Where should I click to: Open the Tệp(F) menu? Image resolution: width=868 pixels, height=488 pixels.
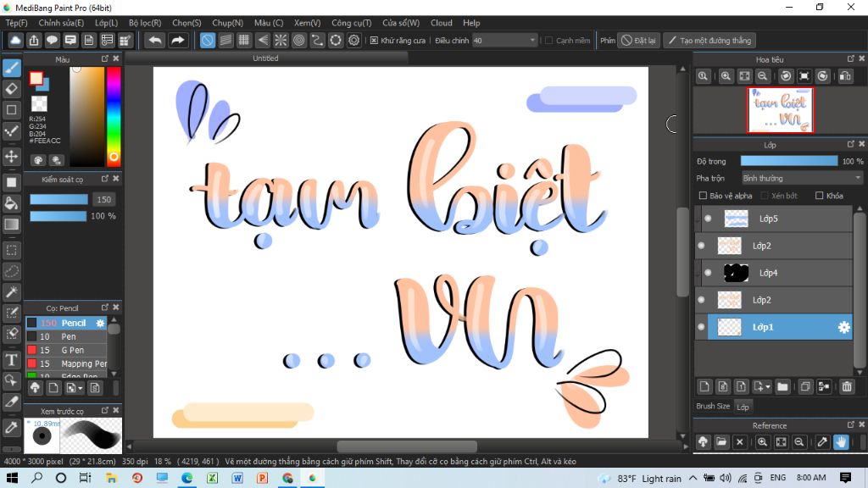pyautogui.click(x=16, y=23)
